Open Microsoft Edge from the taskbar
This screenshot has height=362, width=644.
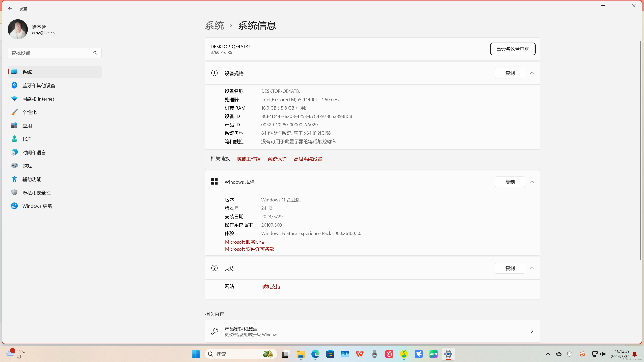[x=315, y=354]
